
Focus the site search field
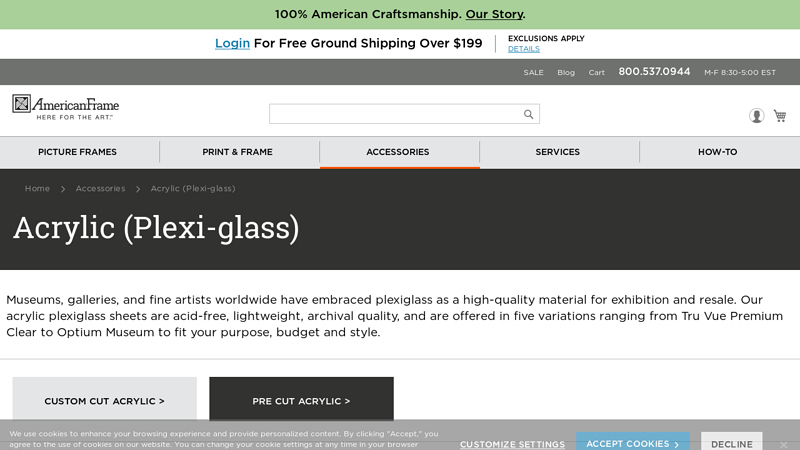(x=396, y=114)
